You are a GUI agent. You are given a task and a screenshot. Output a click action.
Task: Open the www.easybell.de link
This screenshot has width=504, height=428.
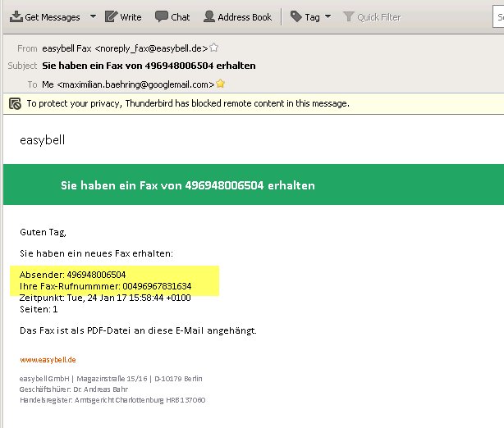click(48, 360)
